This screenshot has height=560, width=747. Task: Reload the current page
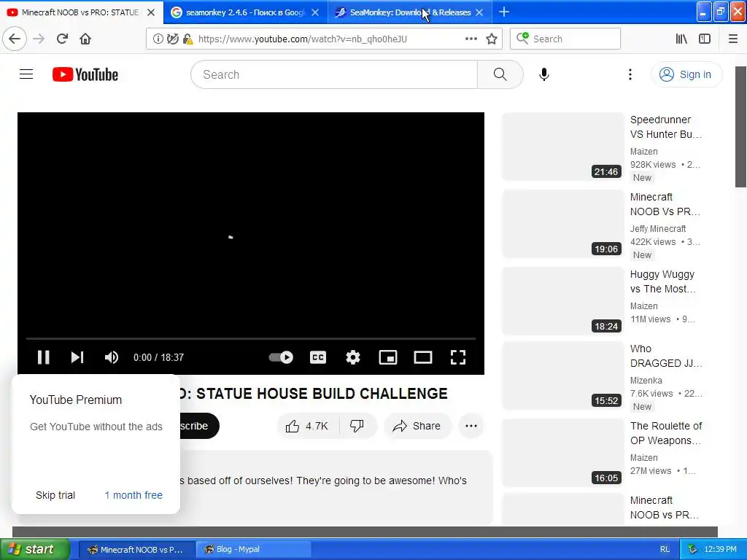(62, 39)
